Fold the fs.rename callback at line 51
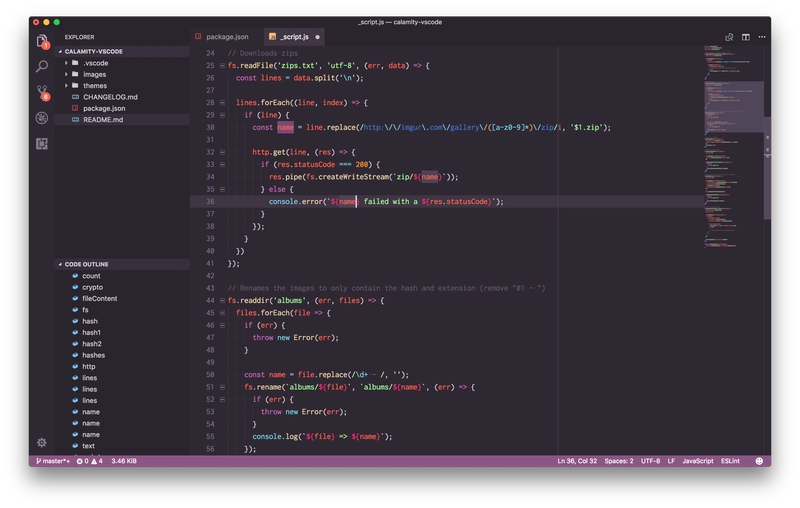Screen dimensions: 800x508 [x=222, y=387]
